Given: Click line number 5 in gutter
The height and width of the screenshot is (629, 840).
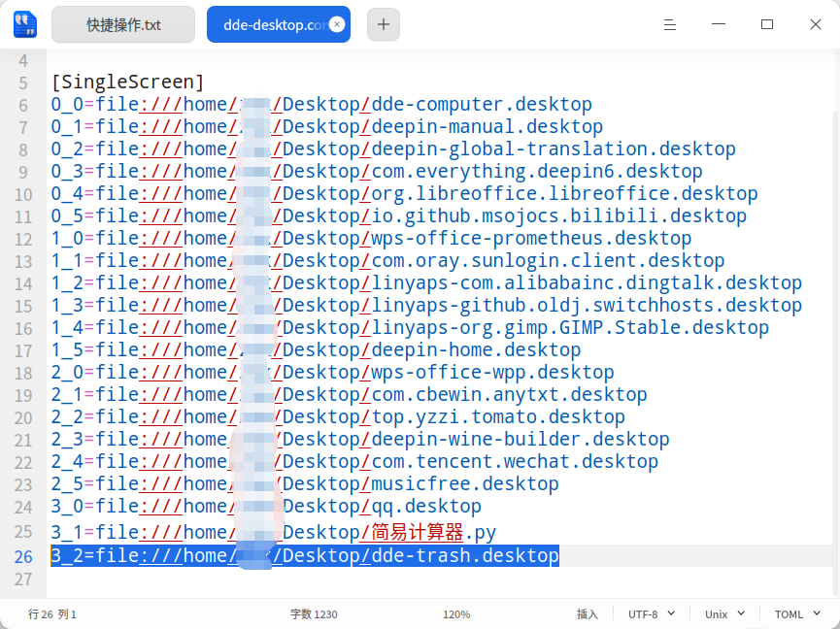Looking at the screenshot, I should pos(23,83).
